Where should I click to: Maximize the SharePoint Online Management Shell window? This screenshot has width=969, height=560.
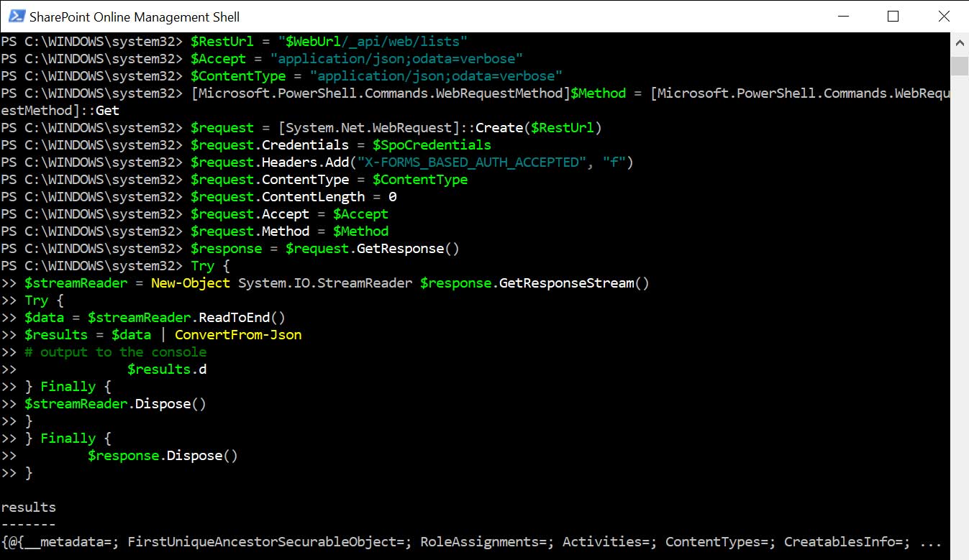click(x=893, y=16)
